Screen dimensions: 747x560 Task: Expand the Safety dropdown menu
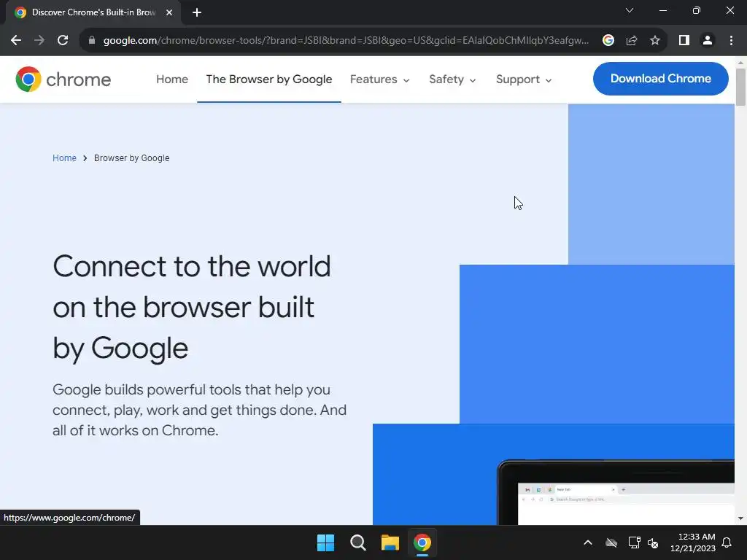click(x=452, y=79)
